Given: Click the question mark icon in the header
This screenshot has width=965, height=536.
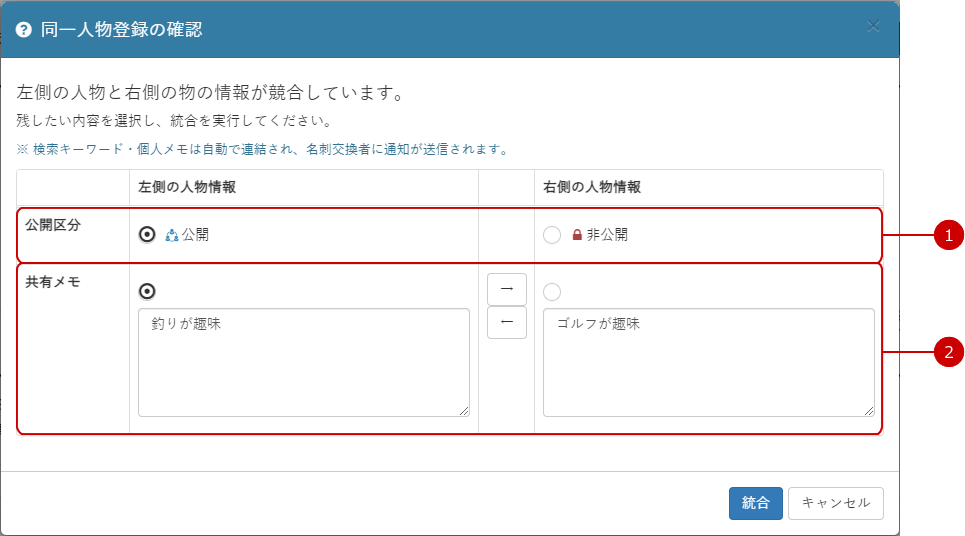Looking at the screenshot, I should [23, 30].
